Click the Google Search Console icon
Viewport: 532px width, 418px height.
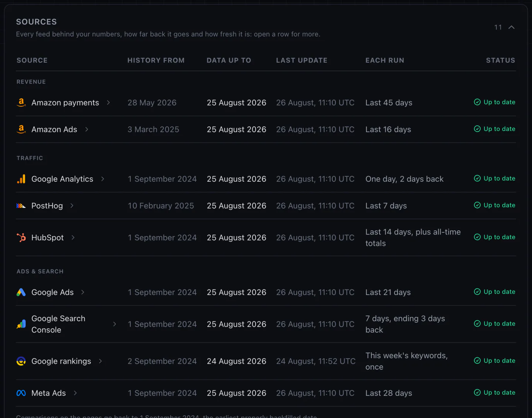point(21,324)
